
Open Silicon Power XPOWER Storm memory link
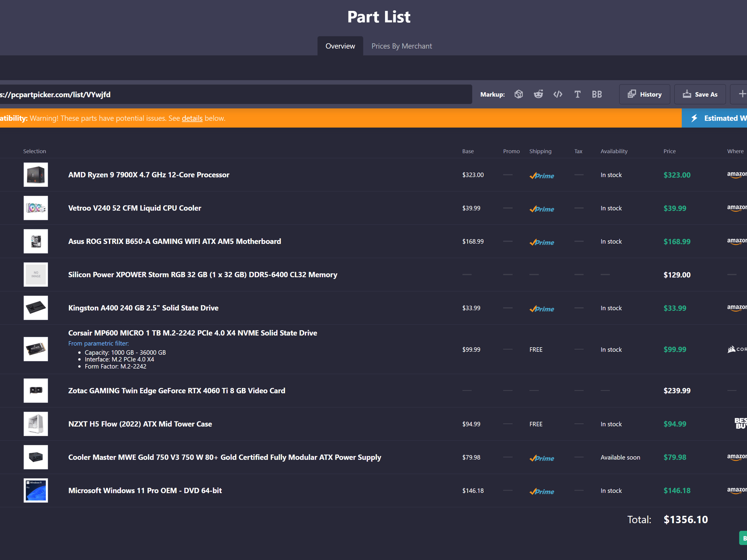click(202, 275)
